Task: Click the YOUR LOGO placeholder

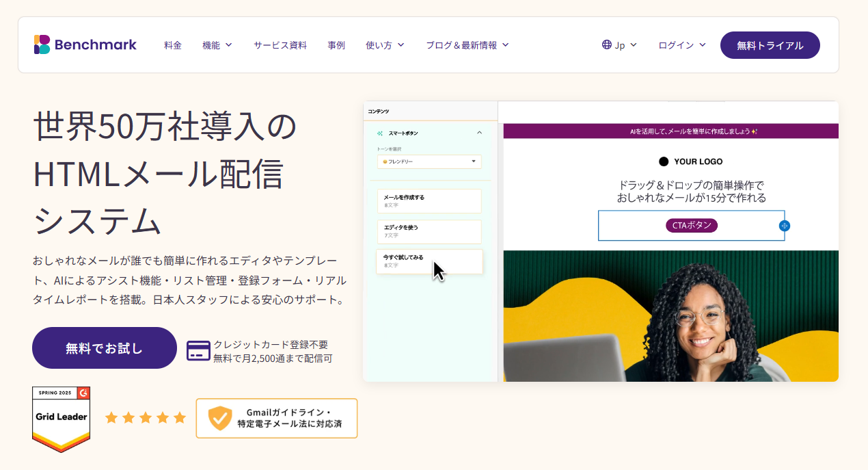Action: tap(690, 161)
